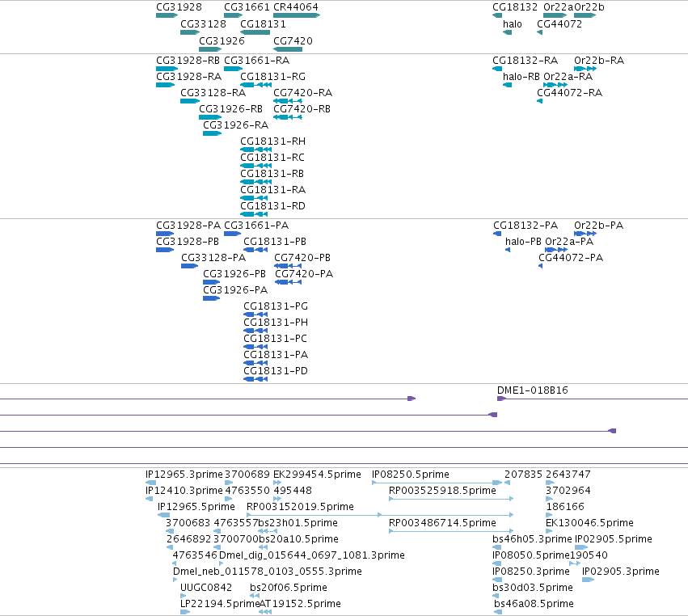Select the bs46a08.5prime EST label
This screenshot has width=688, height=616.
534,604
